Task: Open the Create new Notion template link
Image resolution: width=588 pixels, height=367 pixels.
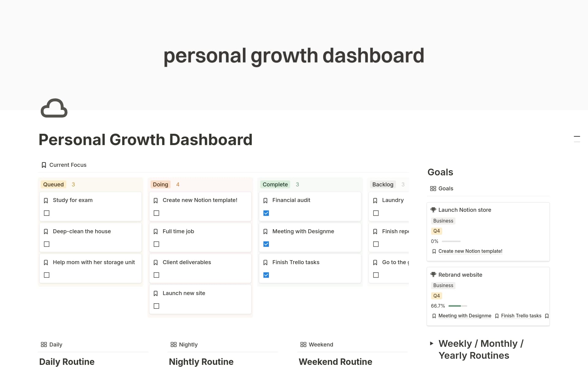Action: (x=470, y=251)
